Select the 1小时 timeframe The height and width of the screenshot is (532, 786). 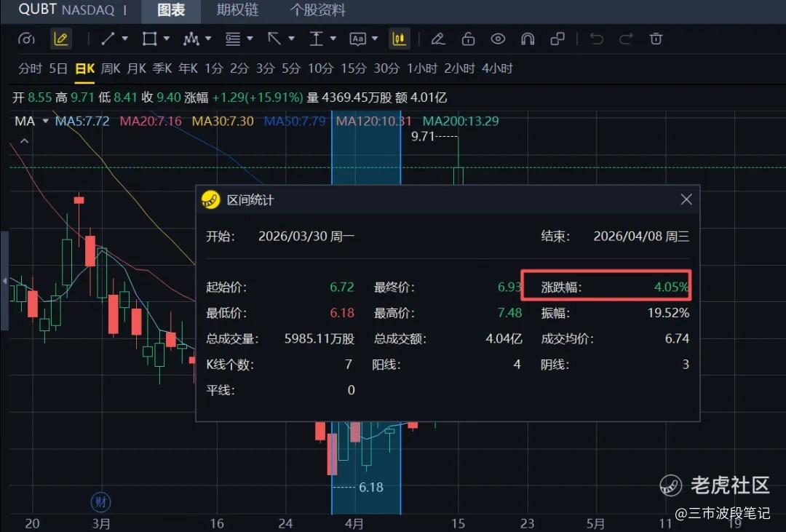pos(421,68)
